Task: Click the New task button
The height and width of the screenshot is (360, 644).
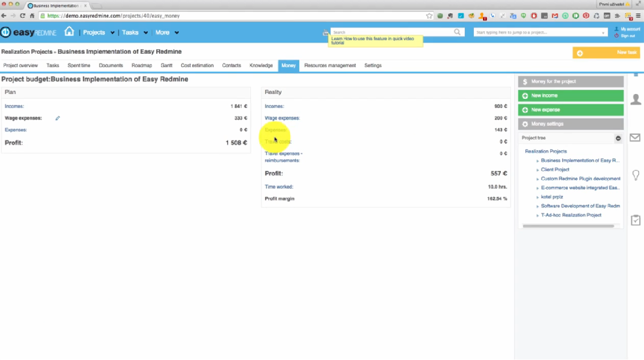Action: click(606, 53)
